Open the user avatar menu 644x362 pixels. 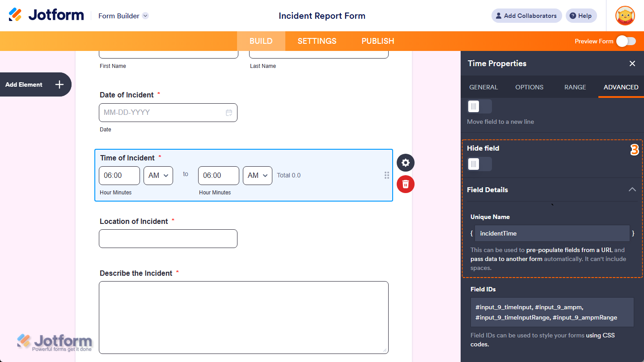(x=625, y=16)
